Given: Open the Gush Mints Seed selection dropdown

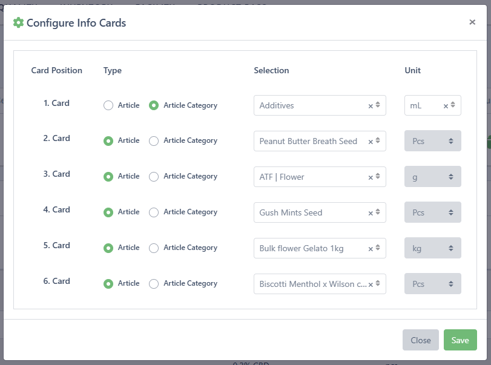Looking at the screenshot, I should pos(378,212).
